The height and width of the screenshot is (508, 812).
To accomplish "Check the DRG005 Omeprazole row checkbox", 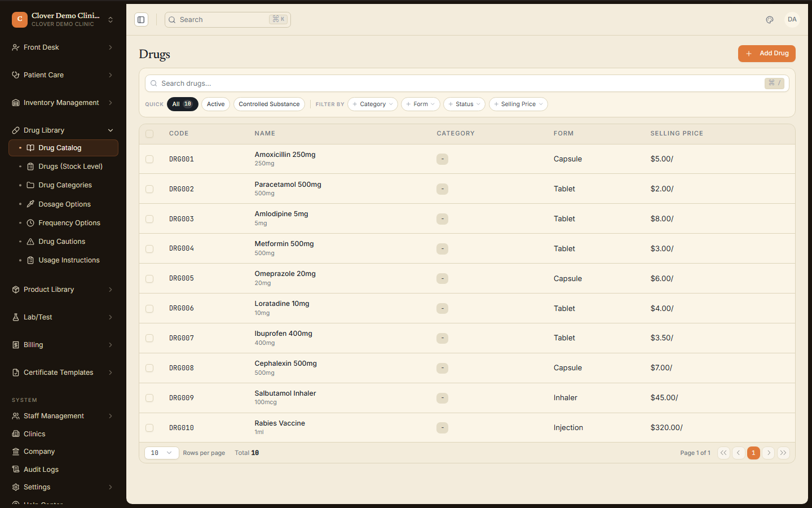I will point(149,279).
